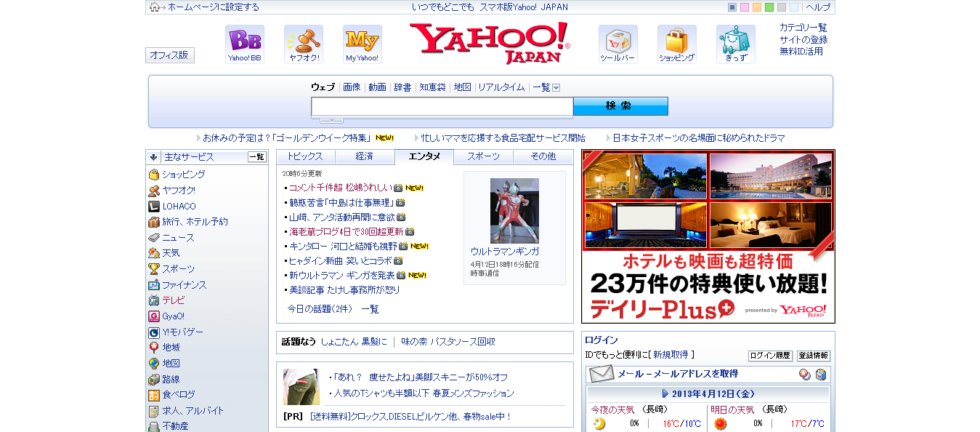Open the skinny jeans PR thumbnail
This screenshot has width=980, height=432.
(301, 387)
